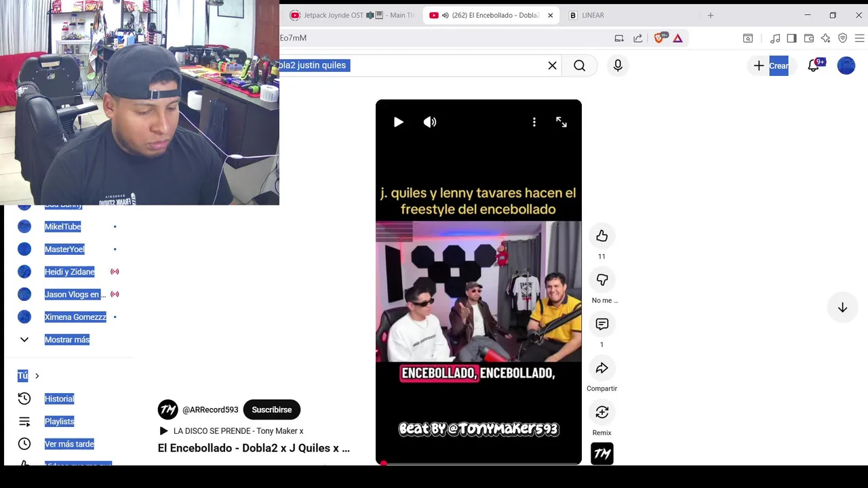The image size is (868, 488).
Task: Open Leo AI sparkle icon
Action: pos(825,38)
